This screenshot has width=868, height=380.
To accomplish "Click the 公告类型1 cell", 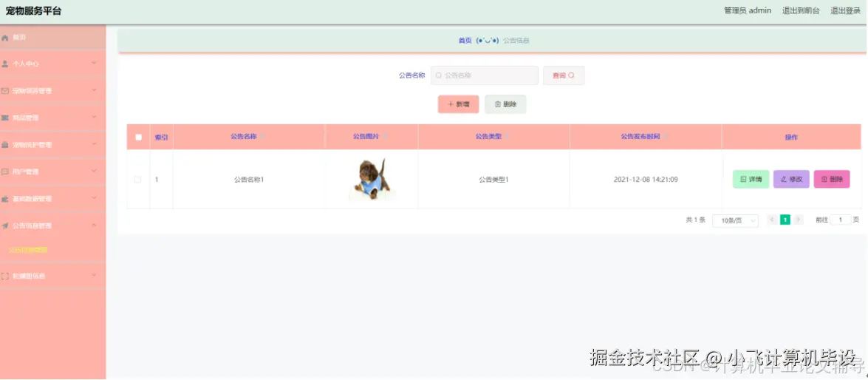I will click(493, 180).
